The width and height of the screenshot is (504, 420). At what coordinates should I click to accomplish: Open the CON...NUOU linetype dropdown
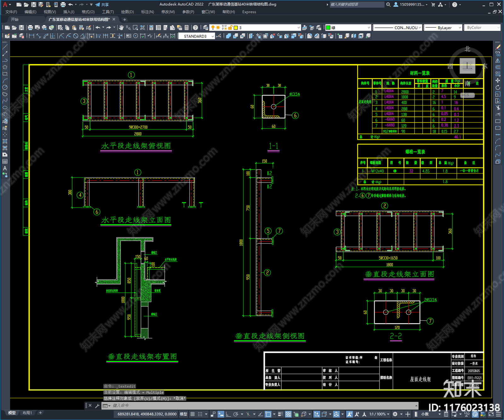point(398,28)
